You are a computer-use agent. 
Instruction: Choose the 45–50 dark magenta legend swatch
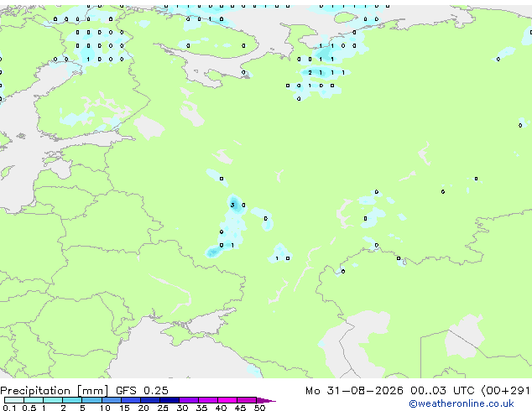[247, 400]
